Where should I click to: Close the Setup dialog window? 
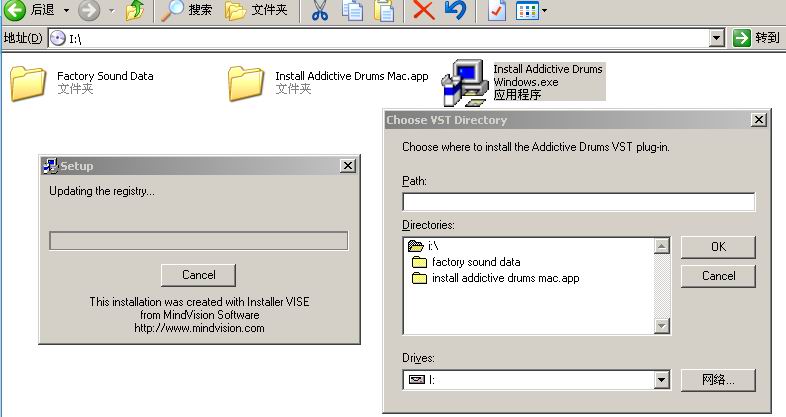[x=348, y=166]
